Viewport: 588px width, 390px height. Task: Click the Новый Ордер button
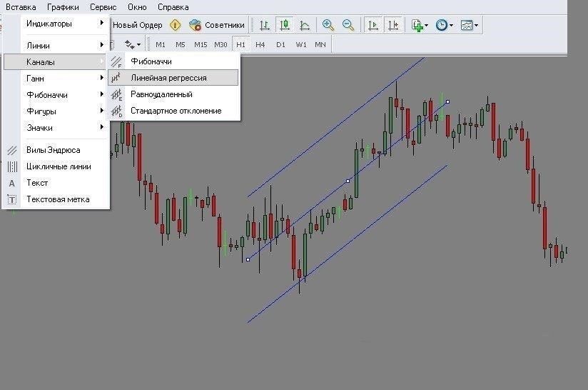[138, 25]
